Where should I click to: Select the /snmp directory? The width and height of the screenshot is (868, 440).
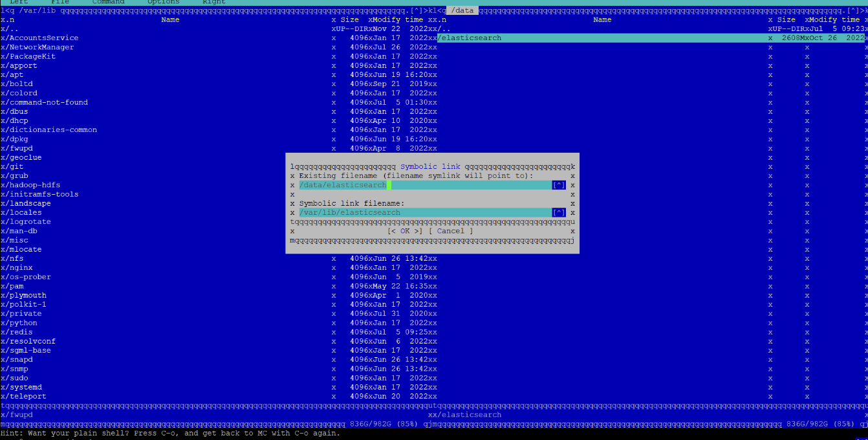216,369
